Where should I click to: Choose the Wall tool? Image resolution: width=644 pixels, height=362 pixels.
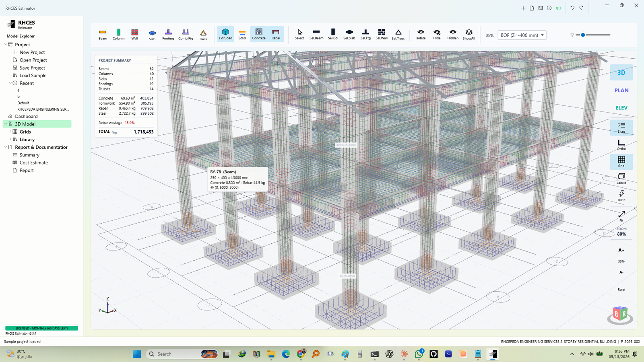click(135, 35)
